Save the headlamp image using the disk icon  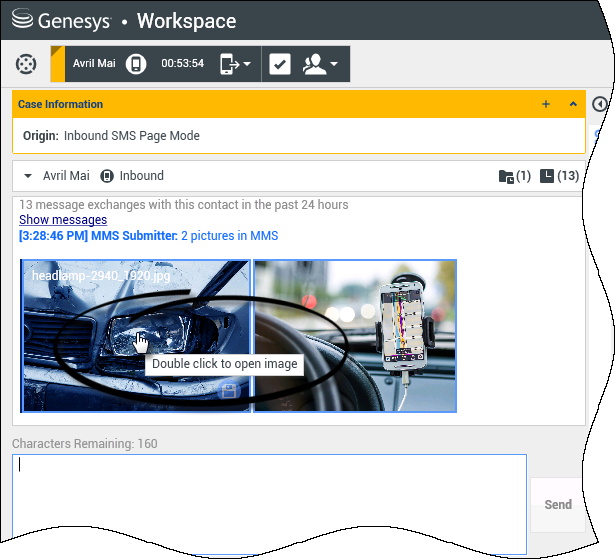coord(229,391)
